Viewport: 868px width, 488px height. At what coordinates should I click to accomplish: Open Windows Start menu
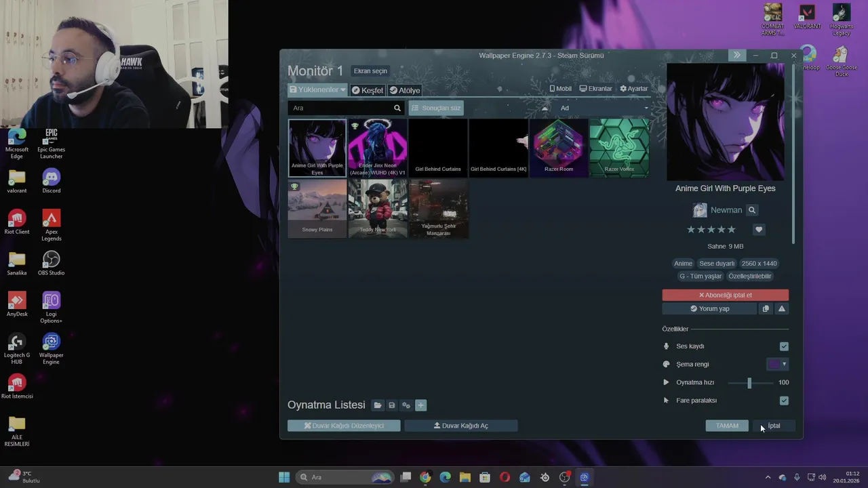[x=284, y=477]
